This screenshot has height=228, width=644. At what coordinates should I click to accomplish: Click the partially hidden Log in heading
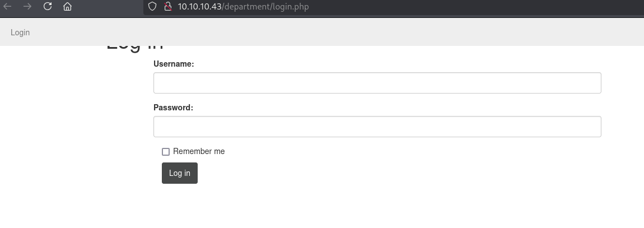[135, 48]
